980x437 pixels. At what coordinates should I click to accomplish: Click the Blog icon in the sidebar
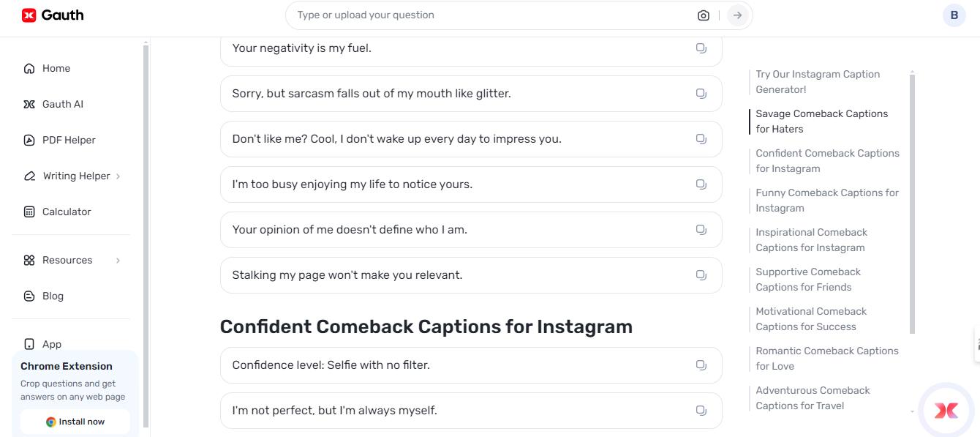tap(29, 296)
